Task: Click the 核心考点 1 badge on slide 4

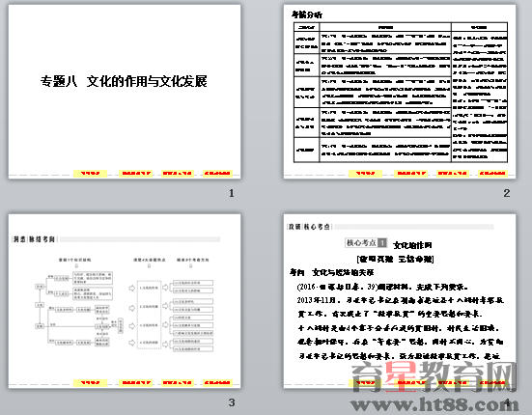Action: tap(366, 243)
